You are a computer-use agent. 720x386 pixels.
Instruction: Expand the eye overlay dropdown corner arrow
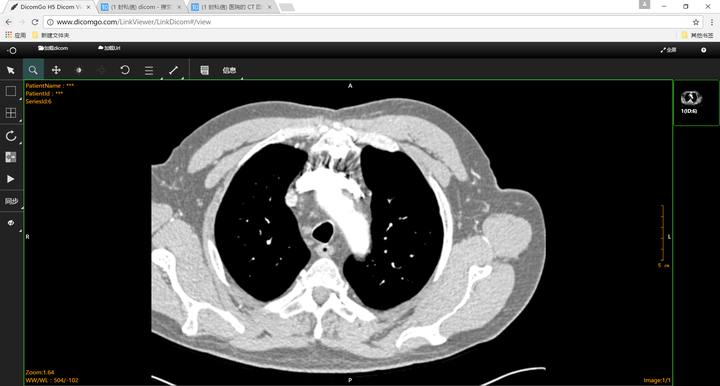[x=20, y=231]
